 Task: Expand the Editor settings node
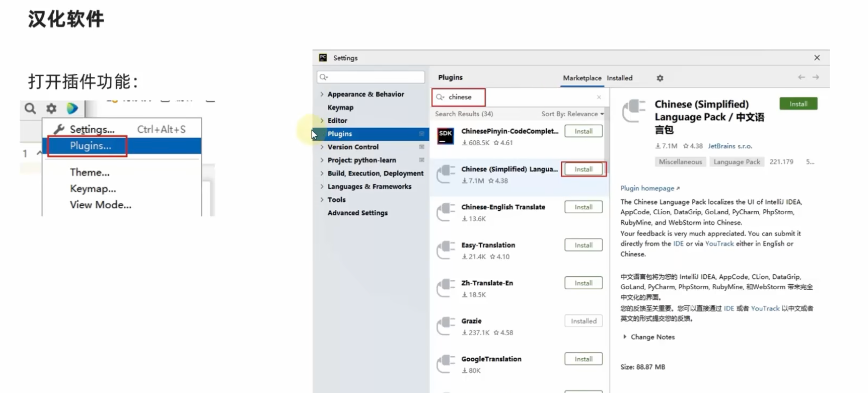(322, 121)
